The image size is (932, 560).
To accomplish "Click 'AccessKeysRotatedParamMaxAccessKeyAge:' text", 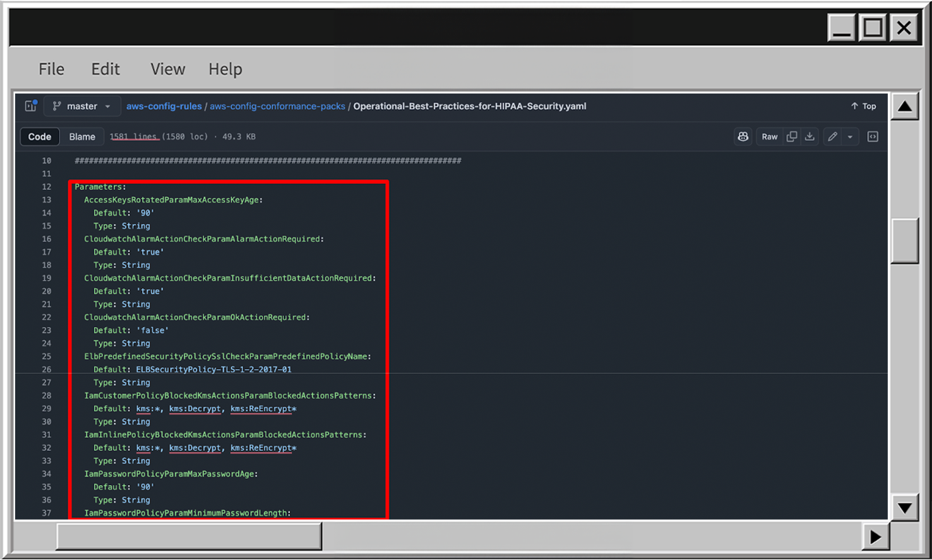I will 173,200.
